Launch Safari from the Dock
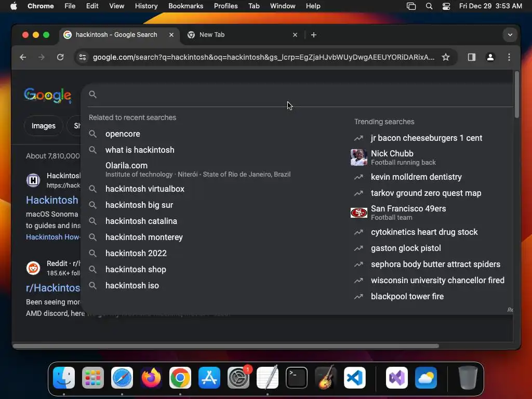 122,378
